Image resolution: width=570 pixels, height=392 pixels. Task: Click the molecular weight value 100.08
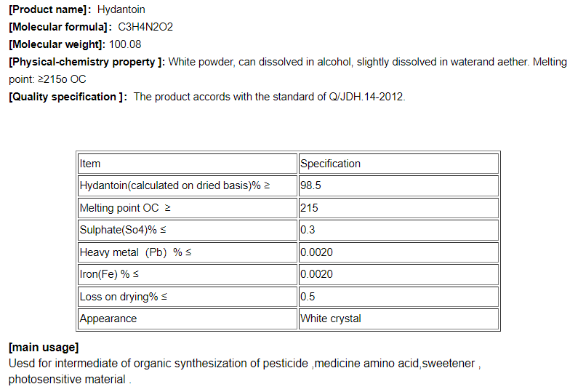coord(125,44)
